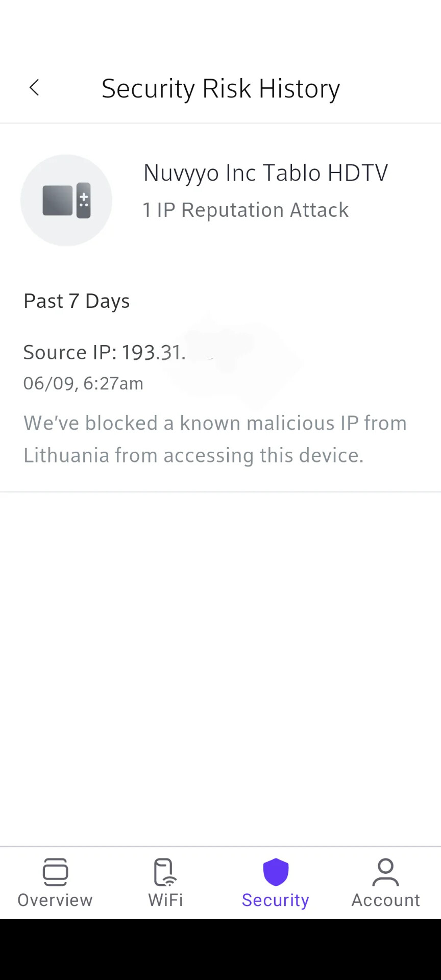This screenshot has height=980, width=441.
Task: Tap the blocked malicious IP description text
Action: tap(215, 439)
